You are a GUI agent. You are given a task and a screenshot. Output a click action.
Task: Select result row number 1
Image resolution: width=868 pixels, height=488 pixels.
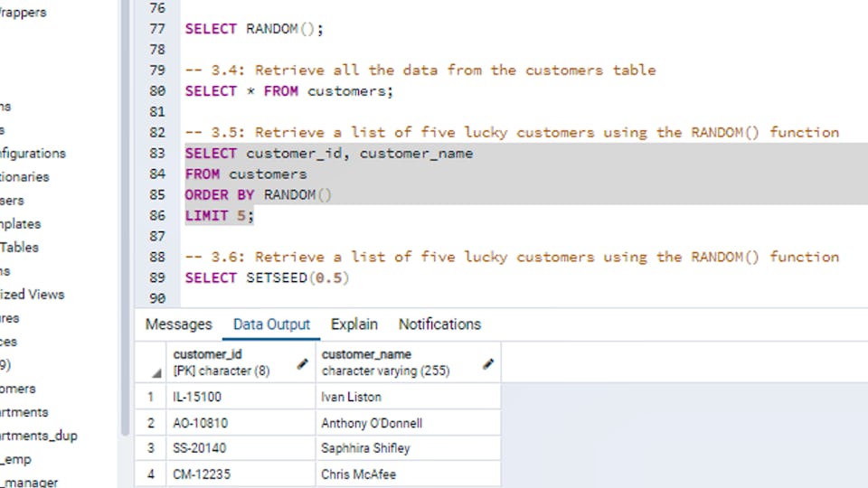click(x=151, y=397)
